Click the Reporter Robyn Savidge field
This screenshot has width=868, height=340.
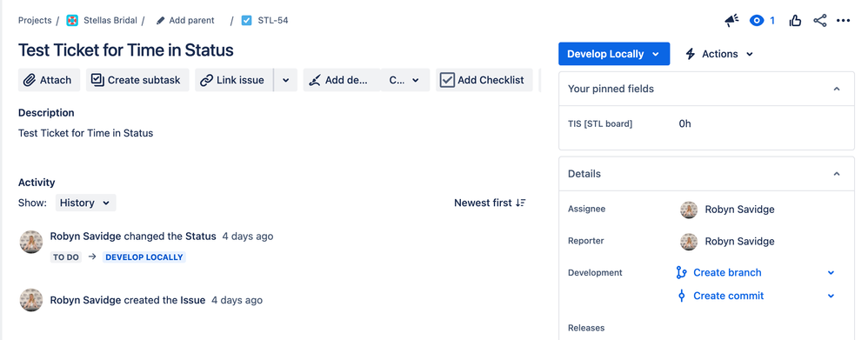pyautogui.click(x=726, y=242)
